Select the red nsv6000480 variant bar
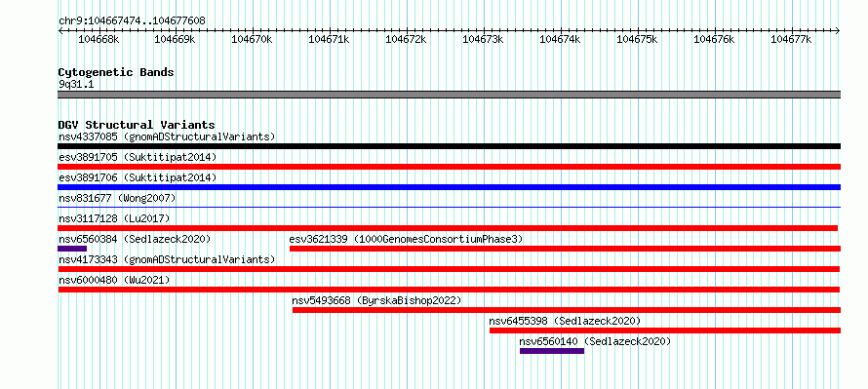 449,290
